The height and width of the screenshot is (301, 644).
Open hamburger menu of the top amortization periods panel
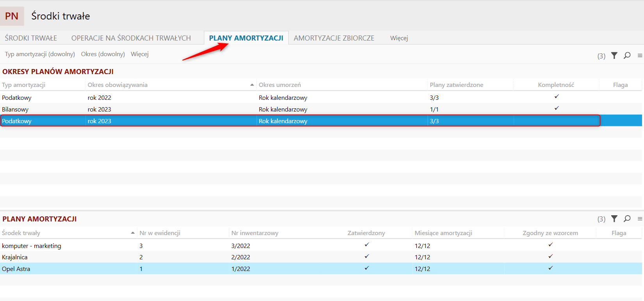640,55
